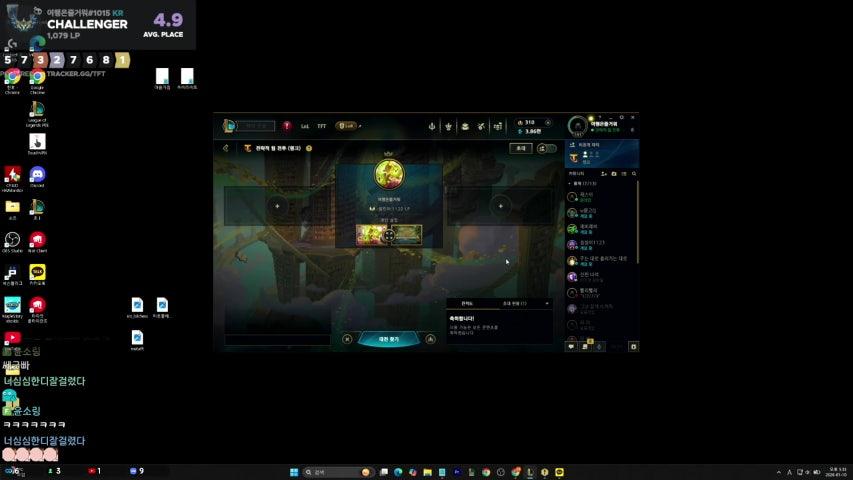Select the first friend in the list
Screen dimensions: 853x480
tap(601, 197)
